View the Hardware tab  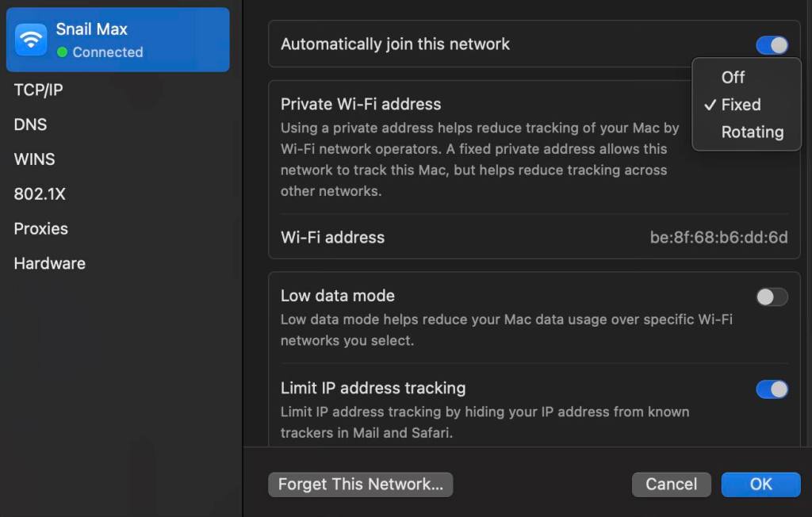pyautogui.click(x=49, y=263)
